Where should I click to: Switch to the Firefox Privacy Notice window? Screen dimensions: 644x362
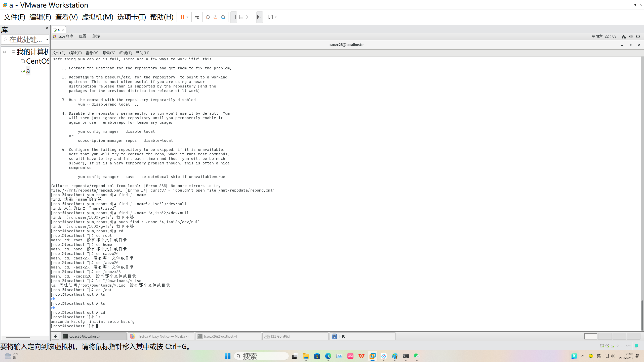[161, 336]
